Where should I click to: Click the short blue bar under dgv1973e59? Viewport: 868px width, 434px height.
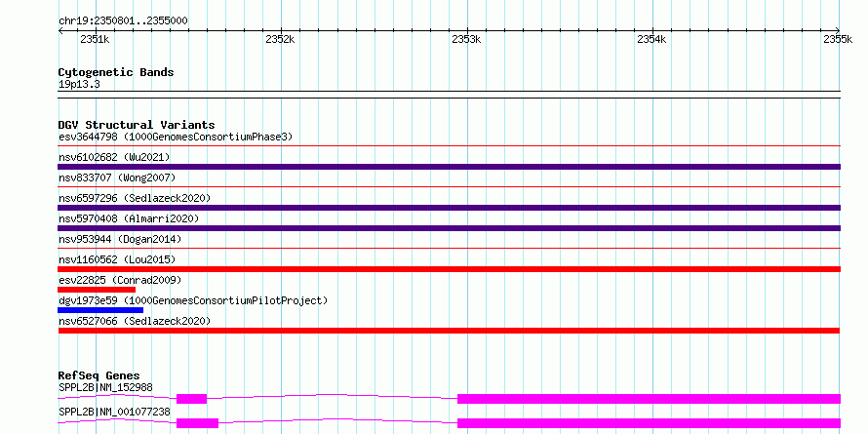[x=100, y=310]
